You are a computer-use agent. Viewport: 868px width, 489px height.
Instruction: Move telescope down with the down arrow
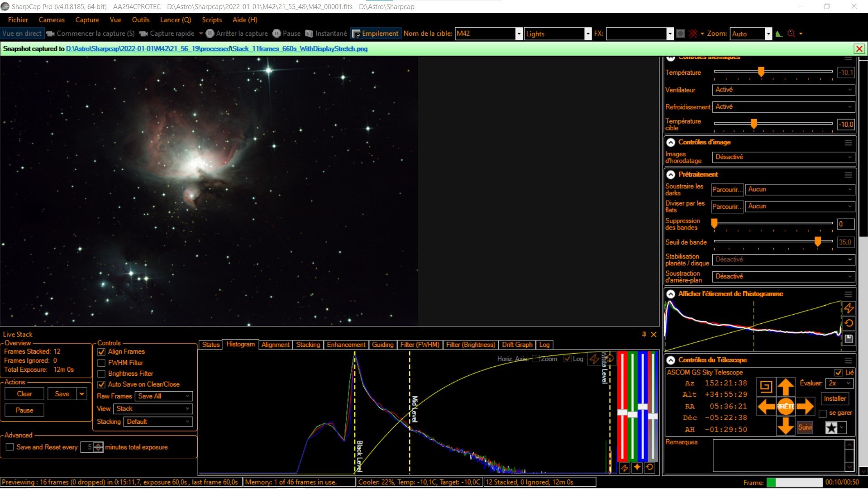786,426
